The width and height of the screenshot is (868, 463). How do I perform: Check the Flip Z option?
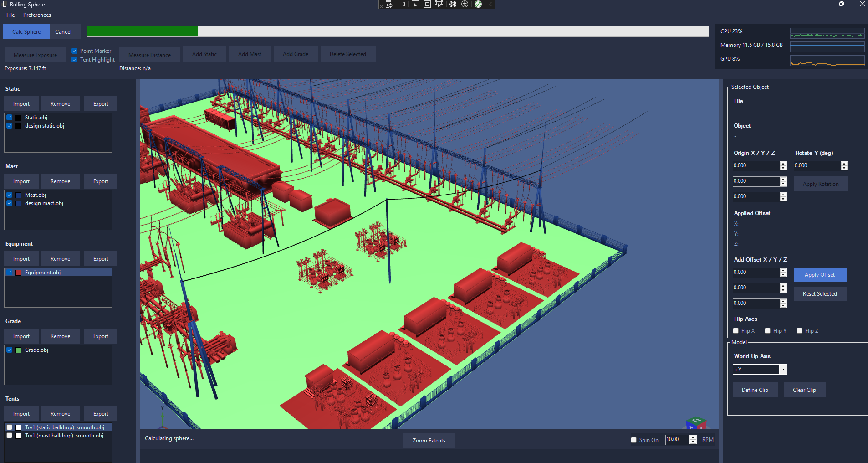pyautogui.click(x=800, y=331)
